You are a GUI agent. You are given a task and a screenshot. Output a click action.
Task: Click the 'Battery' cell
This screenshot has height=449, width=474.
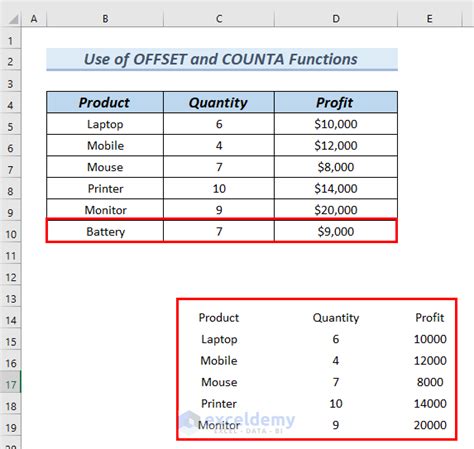tap(105, 232)
